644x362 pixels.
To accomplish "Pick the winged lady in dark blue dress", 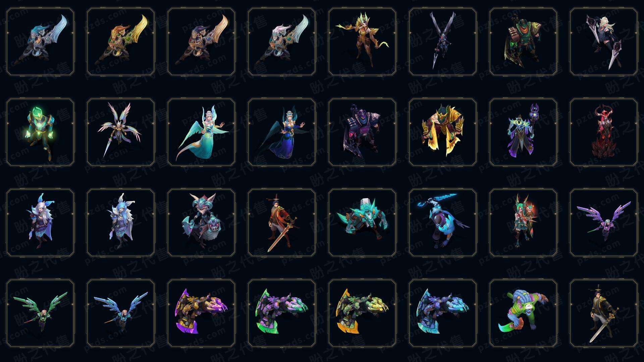I will click(x=282, y=132).
